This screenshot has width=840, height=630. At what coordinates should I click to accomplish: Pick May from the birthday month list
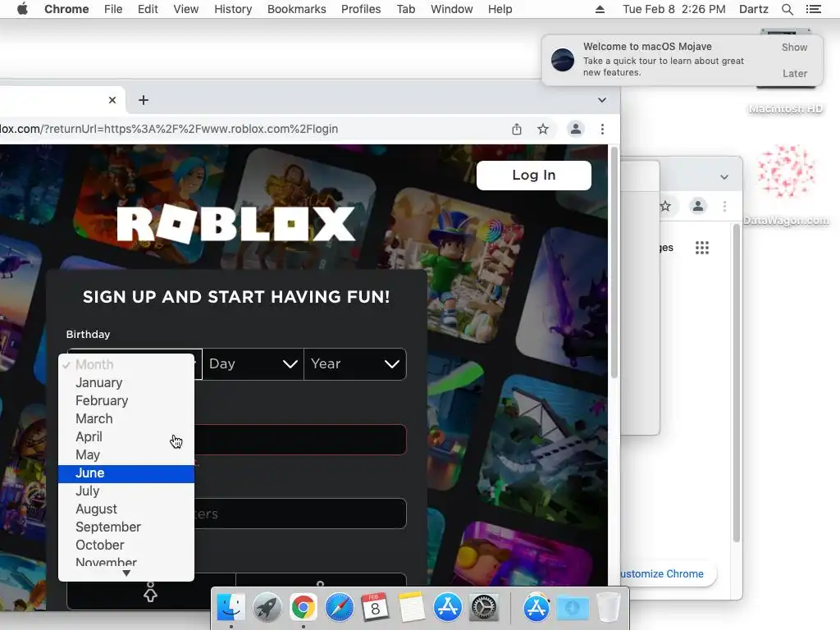click(x=126, y=455)
